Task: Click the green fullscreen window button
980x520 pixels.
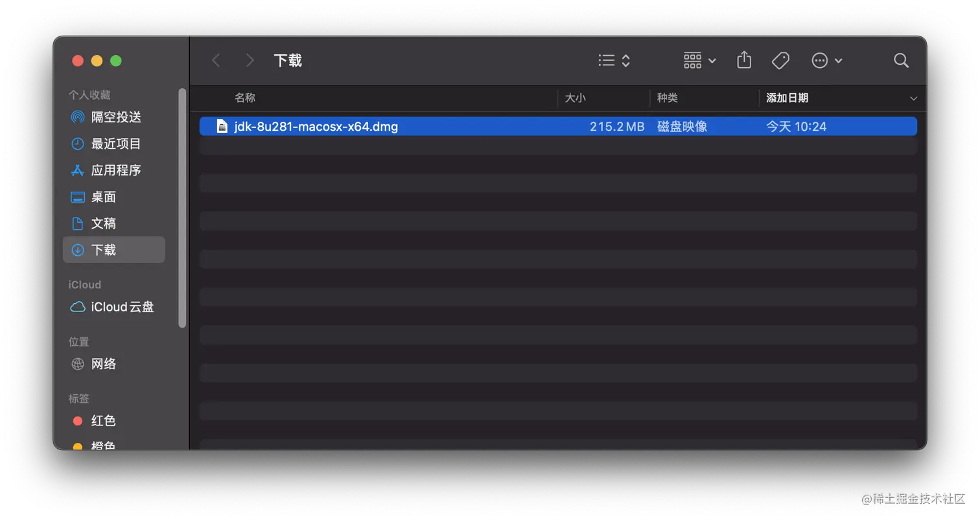Action: (x=116, y=61)
